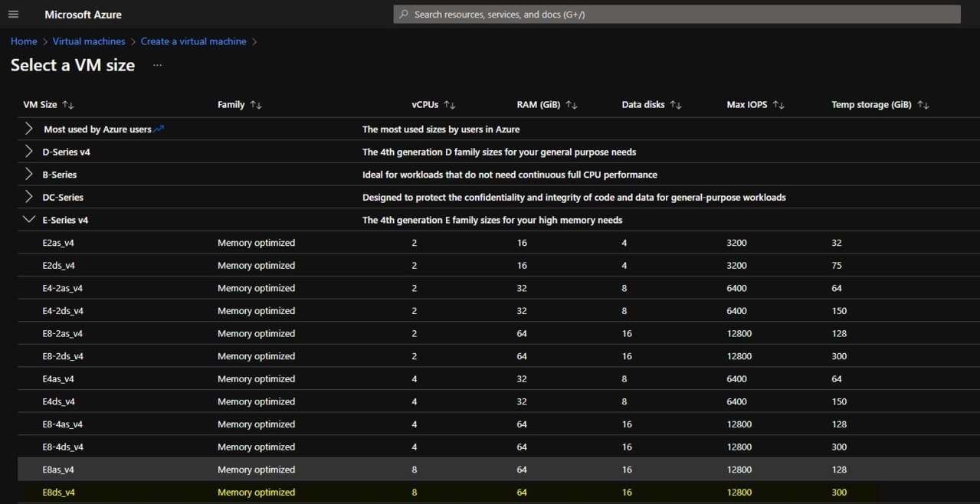The image size is (980, 504).
Task: Click the Max IOPS column header
Action: tap(747, 105)
